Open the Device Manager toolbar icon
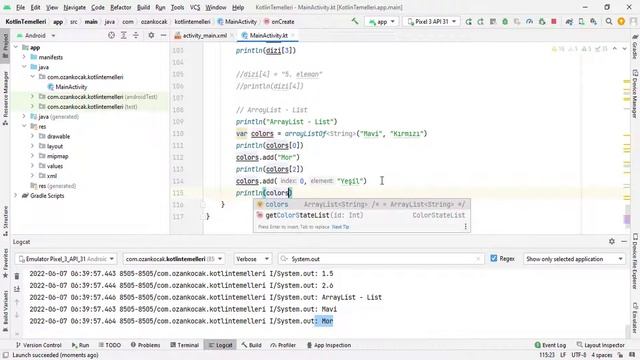Screen dimensions: 640x360 pos(581,22)
